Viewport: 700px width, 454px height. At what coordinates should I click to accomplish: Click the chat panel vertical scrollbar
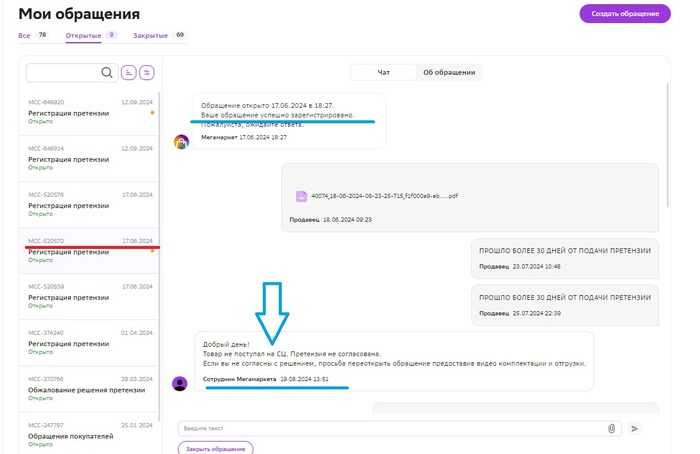click(667, 145)
